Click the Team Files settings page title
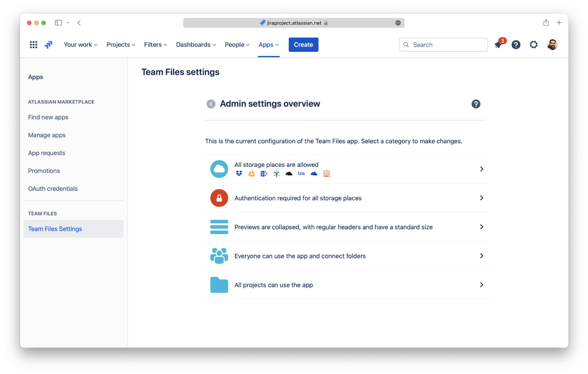Screen dimensions: 588x374 click(180, 72)
